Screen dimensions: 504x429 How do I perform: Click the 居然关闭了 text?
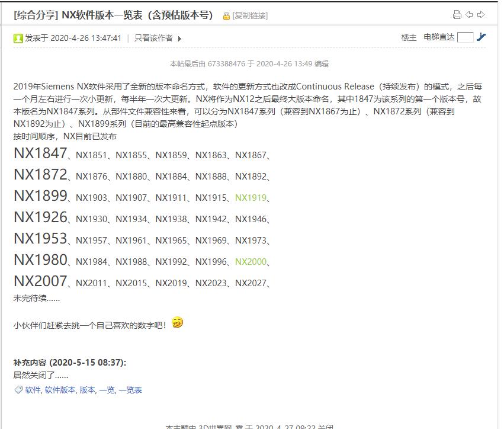pos(41,375)
